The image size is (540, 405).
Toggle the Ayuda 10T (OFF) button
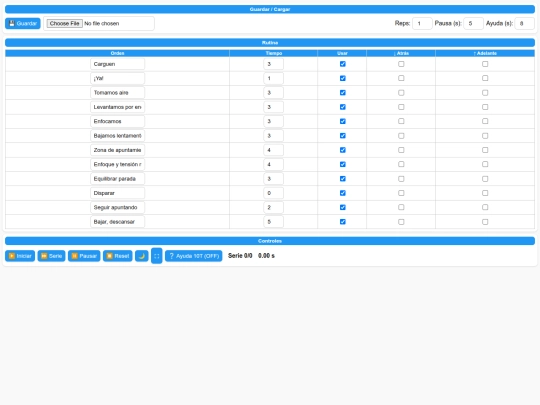194,256
